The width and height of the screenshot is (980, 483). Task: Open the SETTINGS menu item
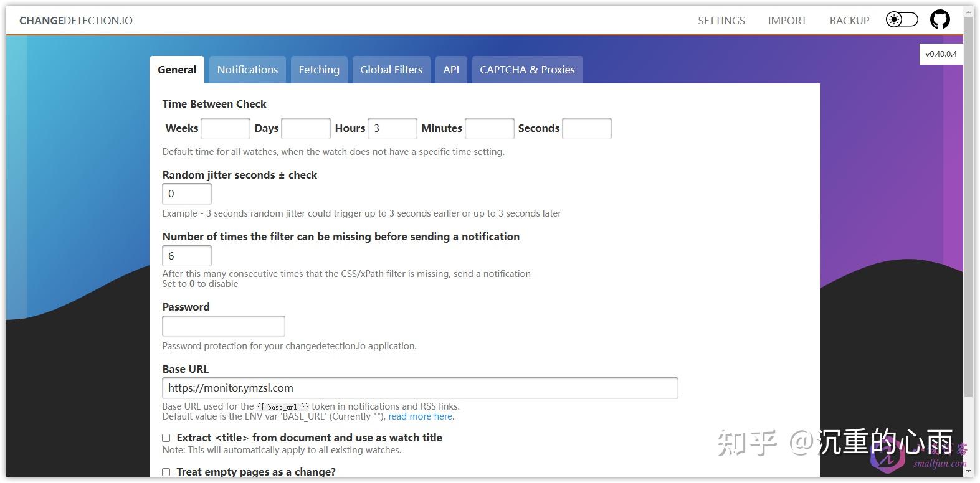coord(721,21)
